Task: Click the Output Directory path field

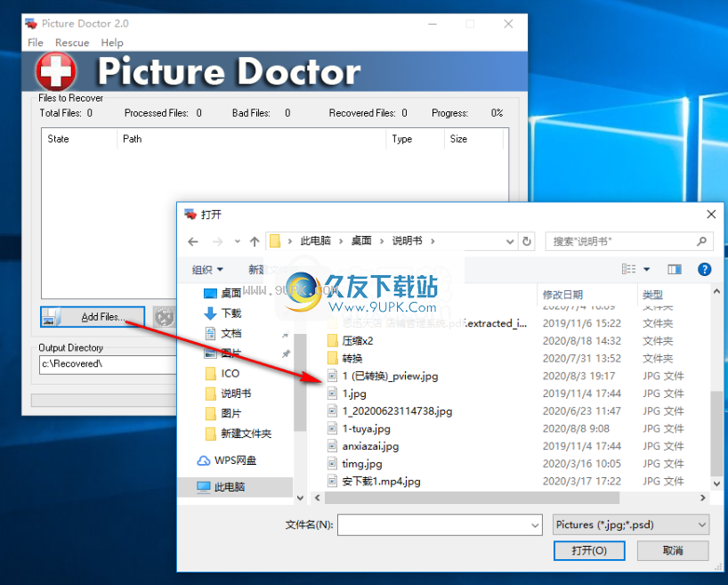Action: point(108,364)
